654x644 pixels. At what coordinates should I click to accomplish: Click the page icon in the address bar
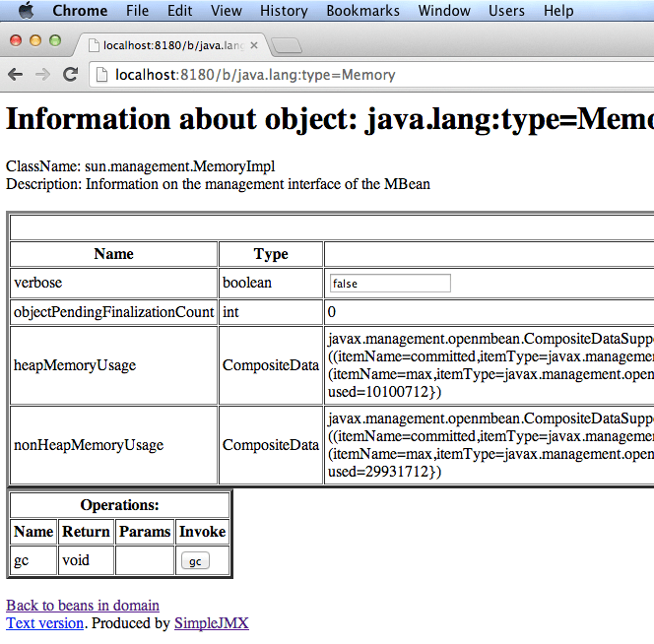pos(101,75)
